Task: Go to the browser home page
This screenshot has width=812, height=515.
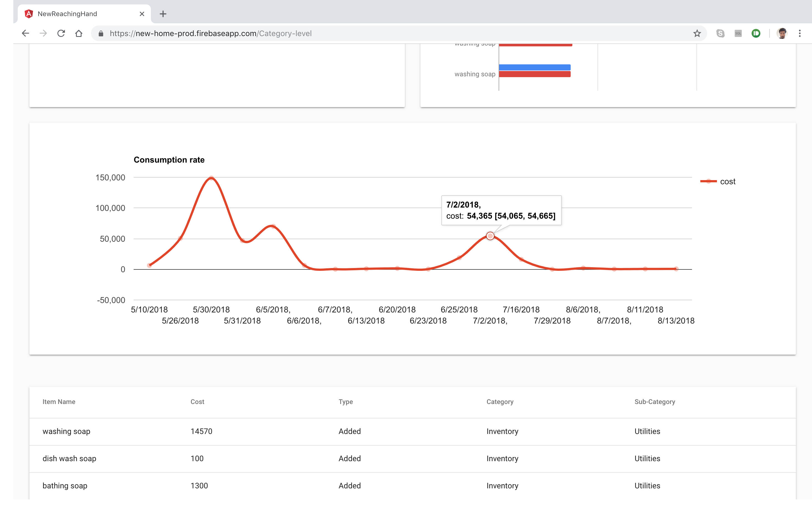Action: pyautogui.click(x=78, y=33)
